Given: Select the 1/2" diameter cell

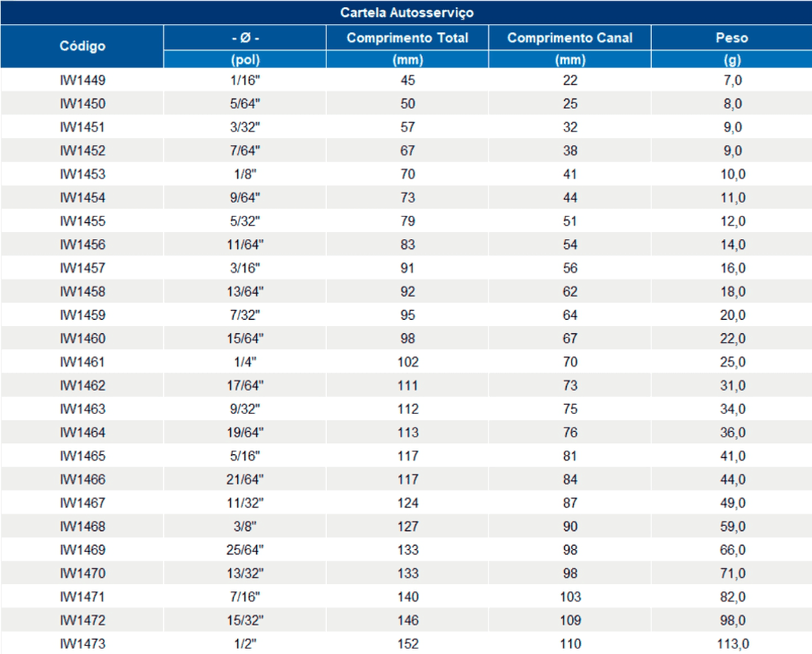Looking at the screenshot, I should [244, 643].
